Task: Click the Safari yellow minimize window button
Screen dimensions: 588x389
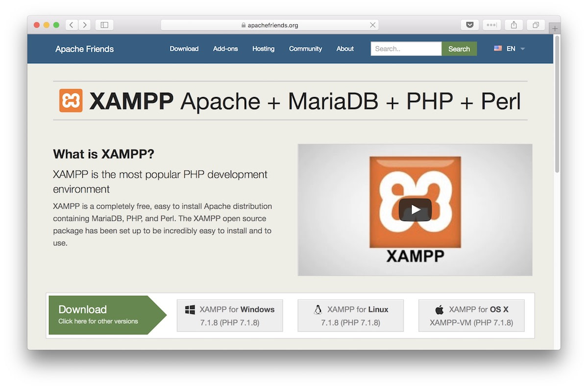Action: point(47,24)
